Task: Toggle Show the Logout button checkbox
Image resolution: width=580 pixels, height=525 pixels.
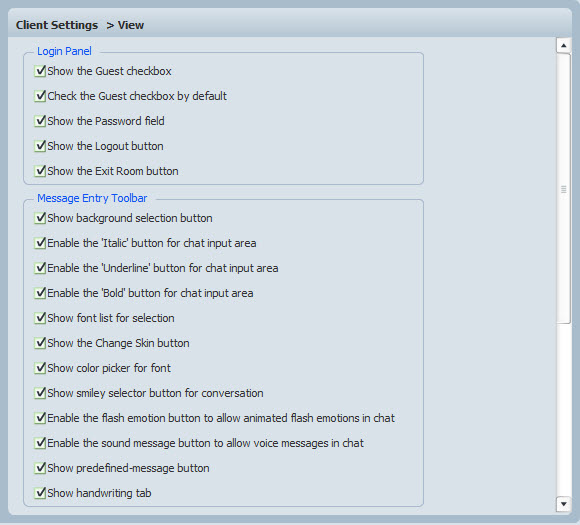Action: coord(40,146)
